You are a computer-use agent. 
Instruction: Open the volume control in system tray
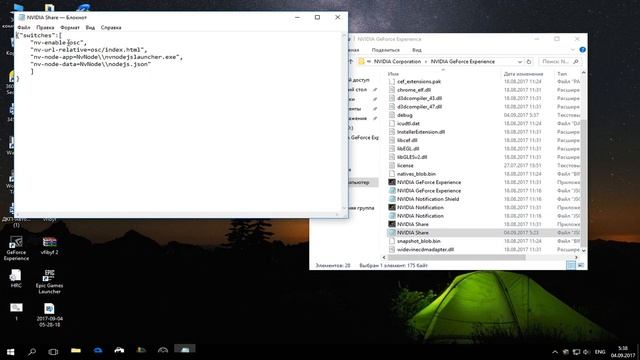[587, 351]
